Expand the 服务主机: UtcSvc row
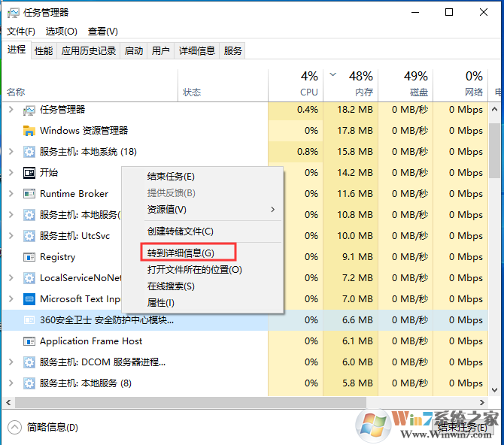 (x=11, y=236)
